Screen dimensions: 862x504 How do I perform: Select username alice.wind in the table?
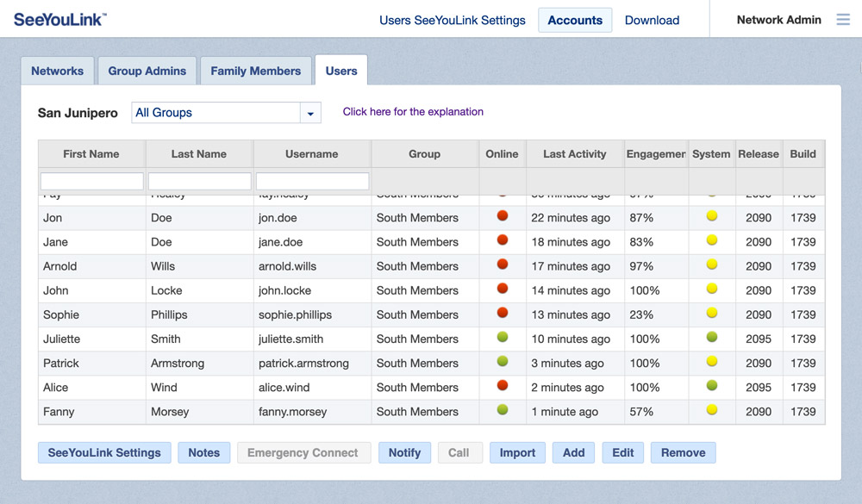(284, 388)
